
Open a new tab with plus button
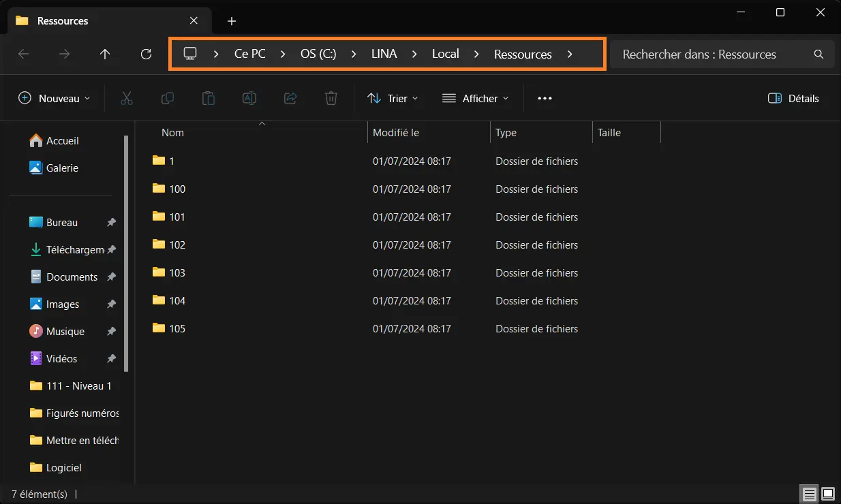click(x=232, y=21)
